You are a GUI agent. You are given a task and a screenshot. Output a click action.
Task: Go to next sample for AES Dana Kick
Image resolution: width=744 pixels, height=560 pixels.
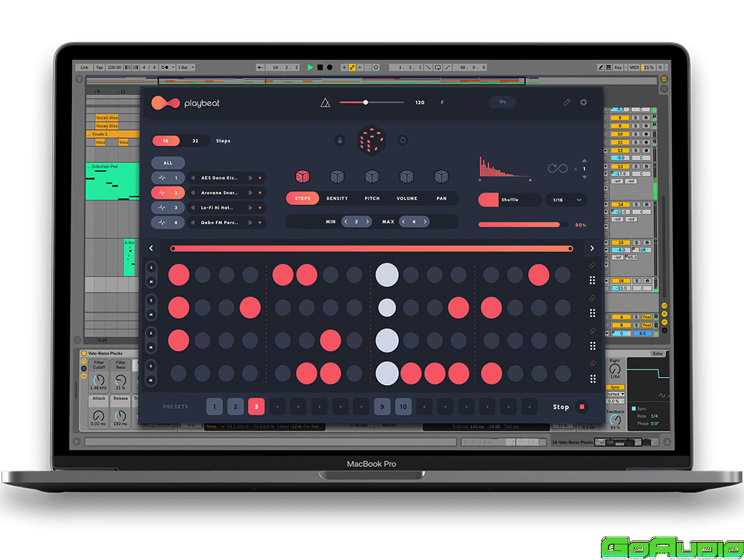(x=251, y=177)
